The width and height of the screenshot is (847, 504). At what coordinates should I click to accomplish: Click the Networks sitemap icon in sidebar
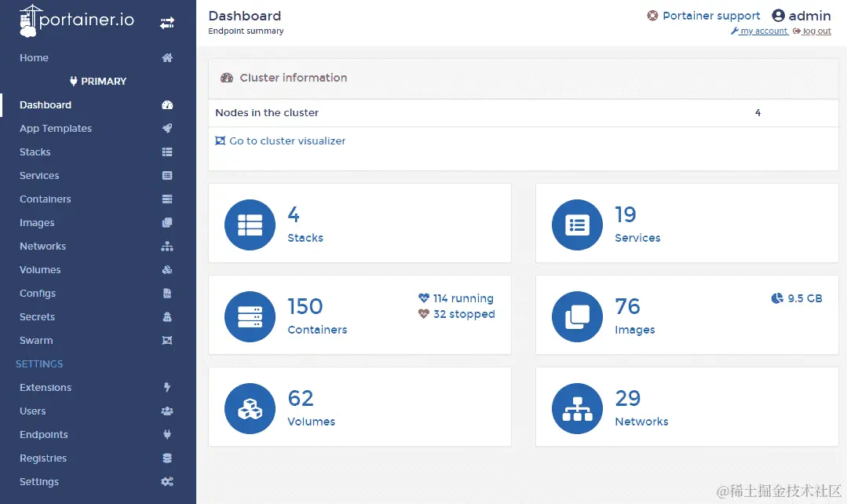pyautogui.click(x=167, y=247)
